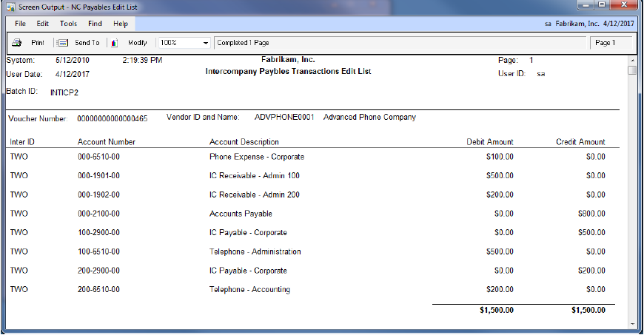Open the Tools menu
Image resolution: width=644 pixels, height=335 pixels.
(68, 24)
